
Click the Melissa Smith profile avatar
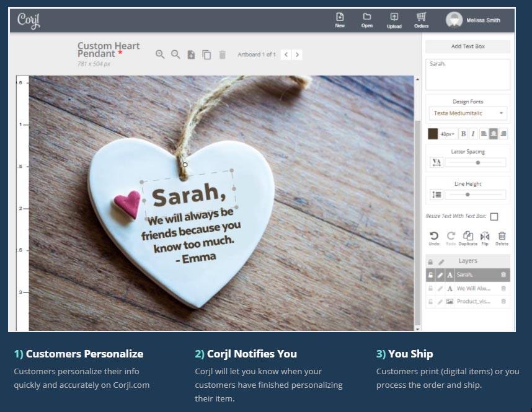[454, 20]
